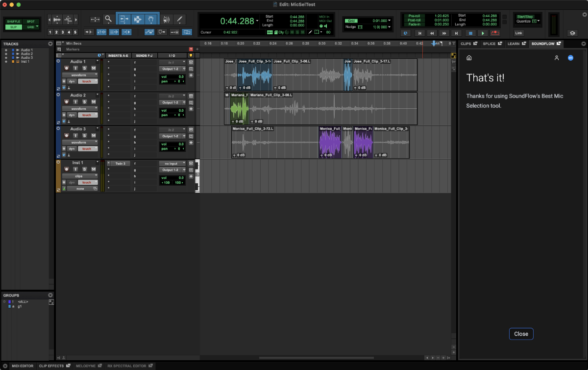This screenshot has width=588, height=370.
Task: Solo the Audio 3 track
Action: pyautogui.click(x=84, y=135)
